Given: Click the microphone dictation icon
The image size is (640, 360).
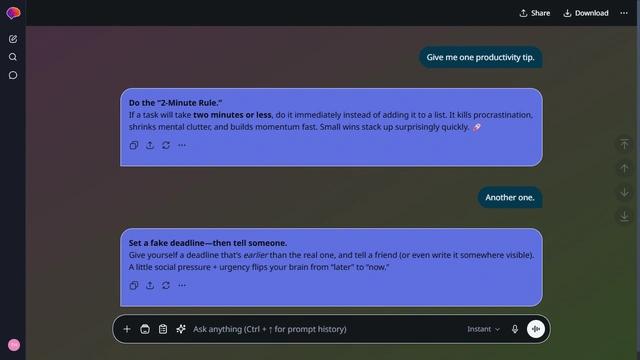Looking at the screenshot, I should point(515,329).
